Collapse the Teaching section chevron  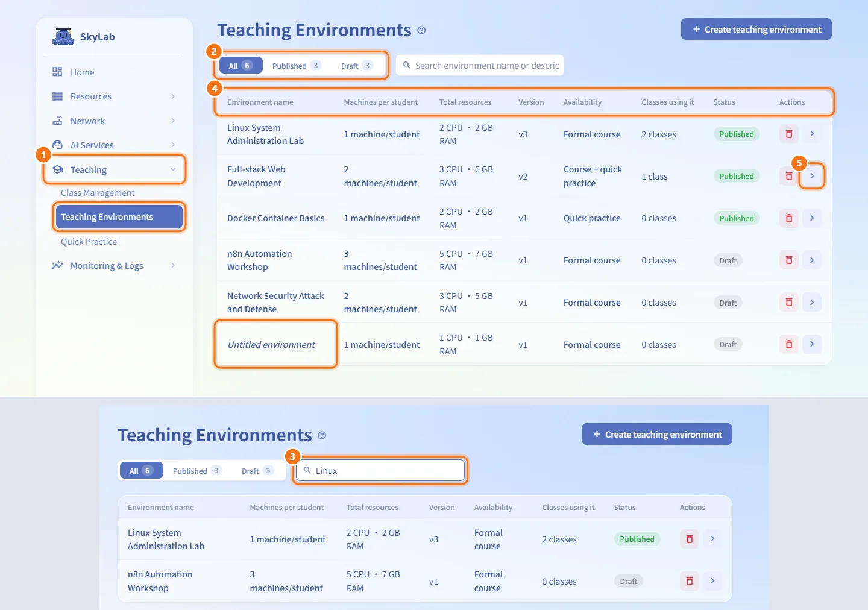coord(173,169)
